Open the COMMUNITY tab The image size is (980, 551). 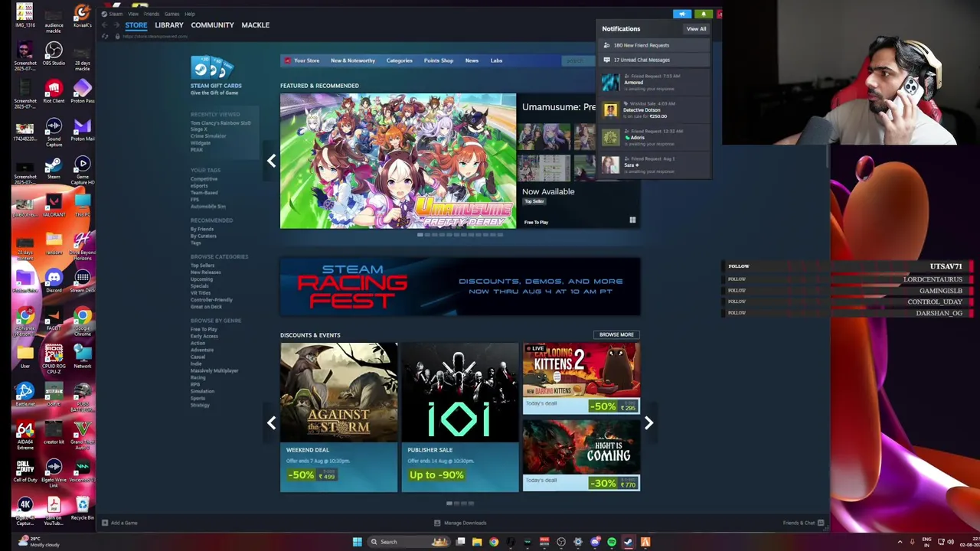[x=212, y=25]
